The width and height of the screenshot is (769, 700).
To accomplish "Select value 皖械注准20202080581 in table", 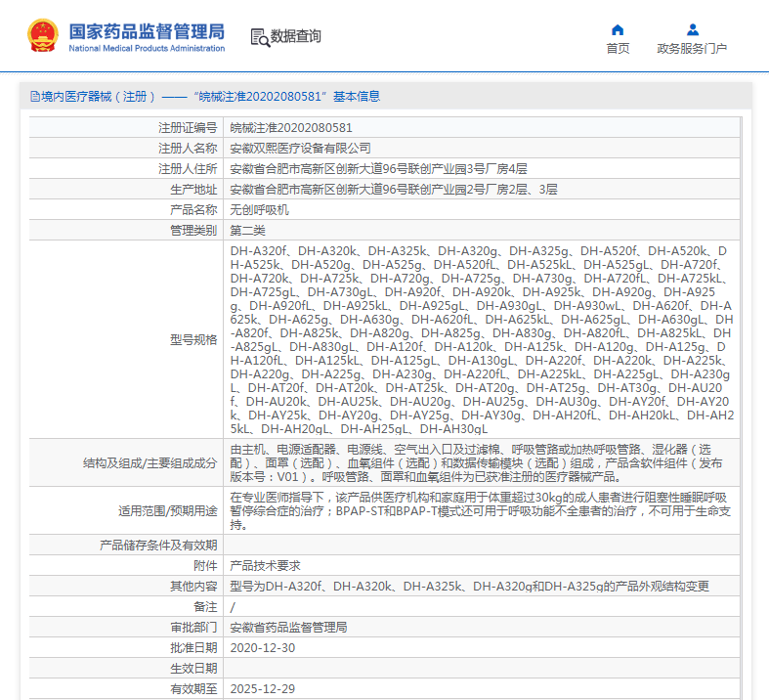I will click(x=291, y=128).
